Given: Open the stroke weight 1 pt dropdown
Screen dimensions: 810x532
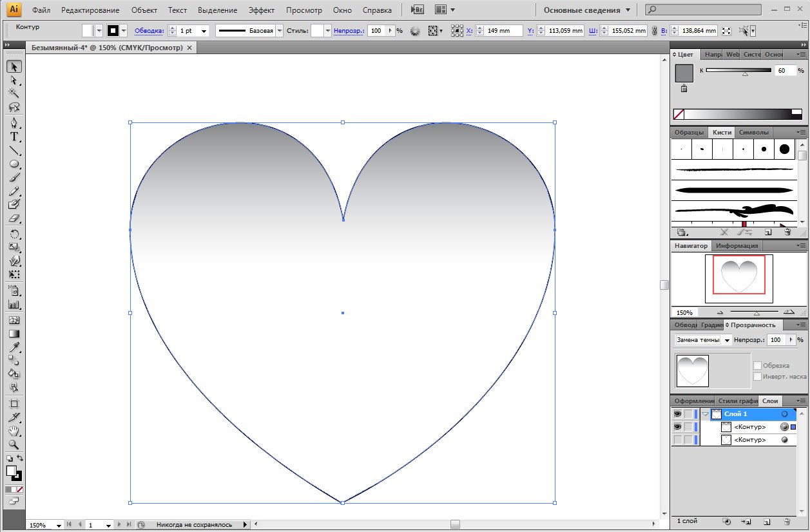Looking at the screenshot, I should (x=204, y=31).
